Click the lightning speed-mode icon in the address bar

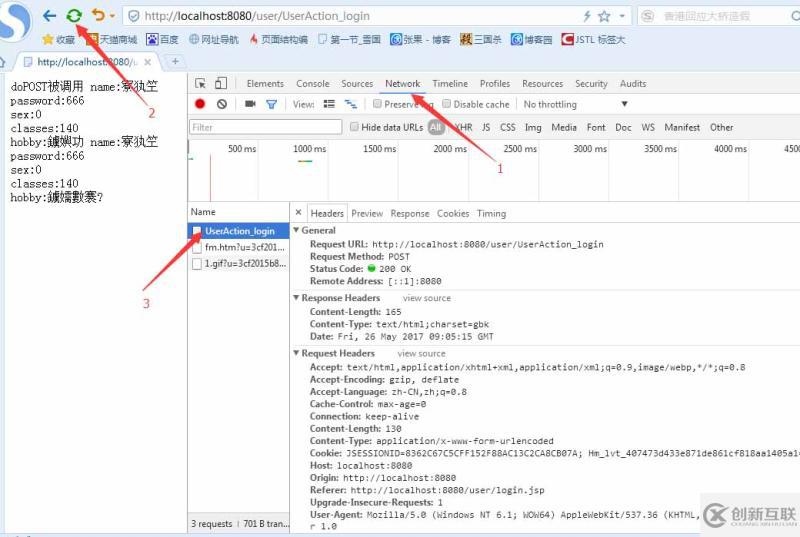587,16
